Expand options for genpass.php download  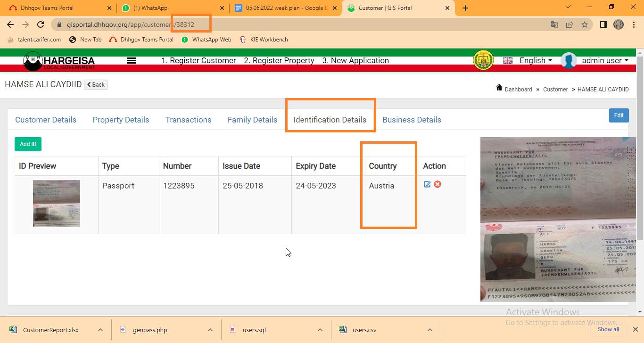click(210, 330)
